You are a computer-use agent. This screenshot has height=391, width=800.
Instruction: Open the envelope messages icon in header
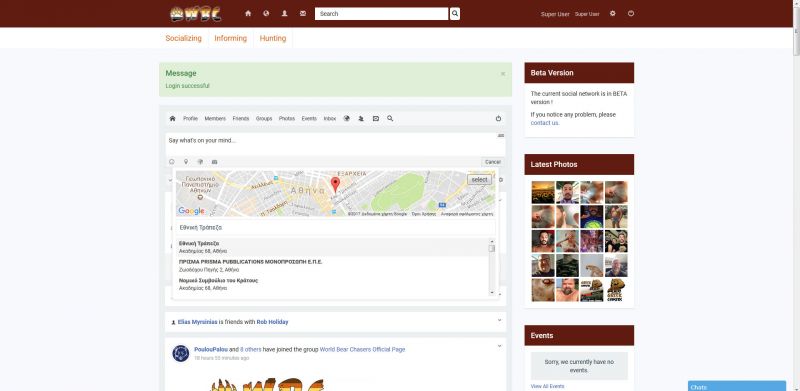(303, 14)
